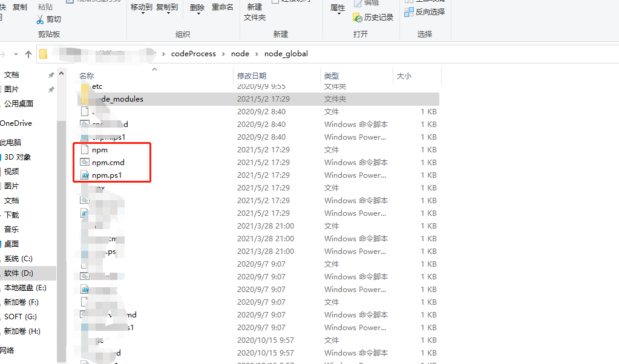The width and height of the screenshot is (619, 364).
Task: Click date 2021/5/2 17:29 of npm.cmd
Action: pyautogui.click(x=263, y=163)
